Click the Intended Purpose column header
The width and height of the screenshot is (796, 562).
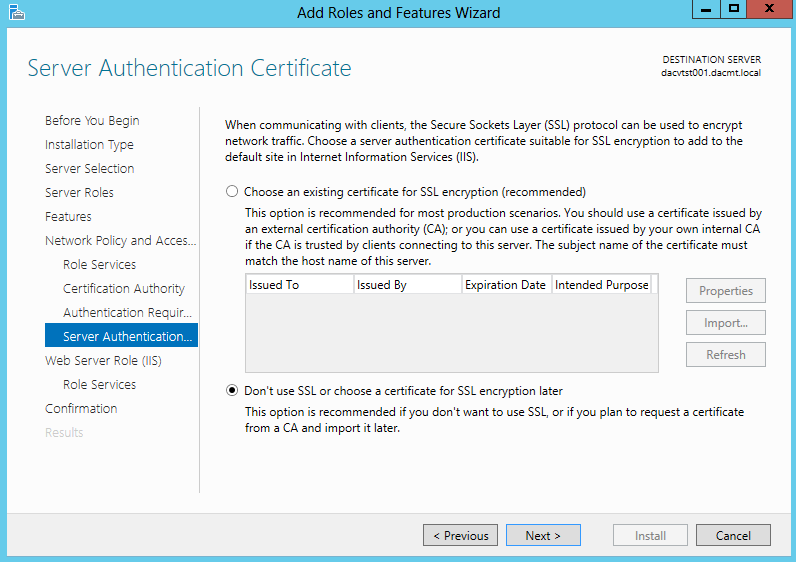(x=602, y=285)
